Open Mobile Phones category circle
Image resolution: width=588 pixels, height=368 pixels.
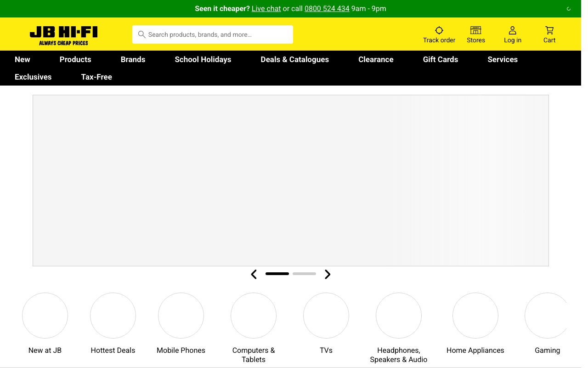pyautogui.click(x=181, y=316)
